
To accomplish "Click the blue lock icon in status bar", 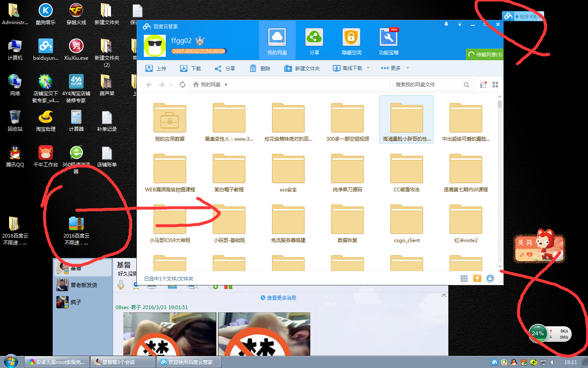I will point(490,278).
